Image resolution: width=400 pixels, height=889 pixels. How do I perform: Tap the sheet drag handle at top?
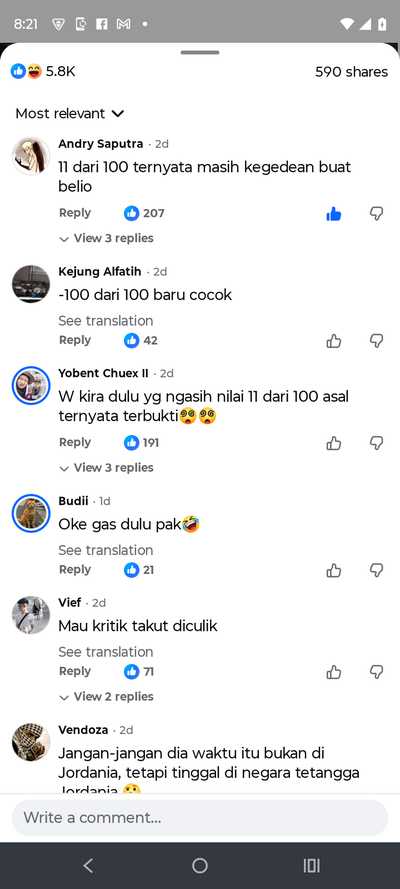[x=200, y=52]
